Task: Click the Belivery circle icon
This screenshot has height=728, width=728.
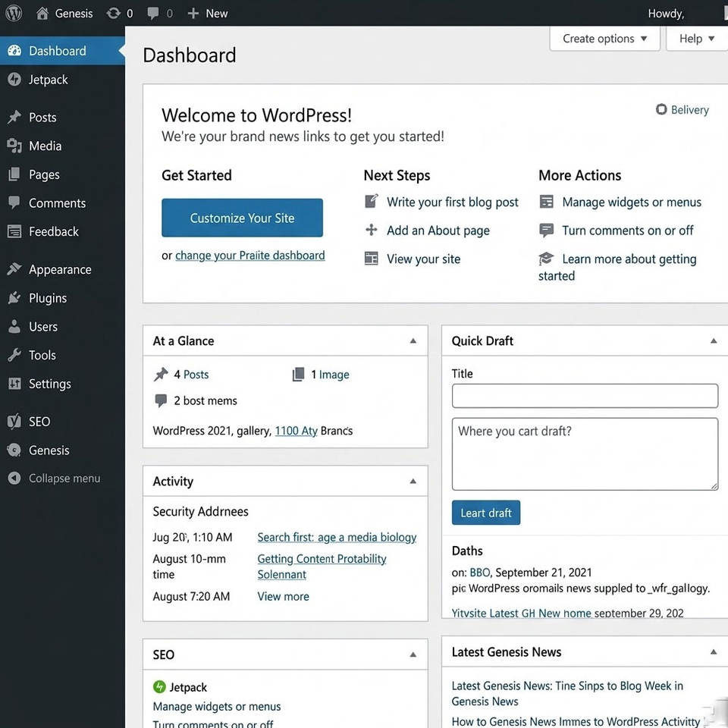Action: tap(661, 109)
